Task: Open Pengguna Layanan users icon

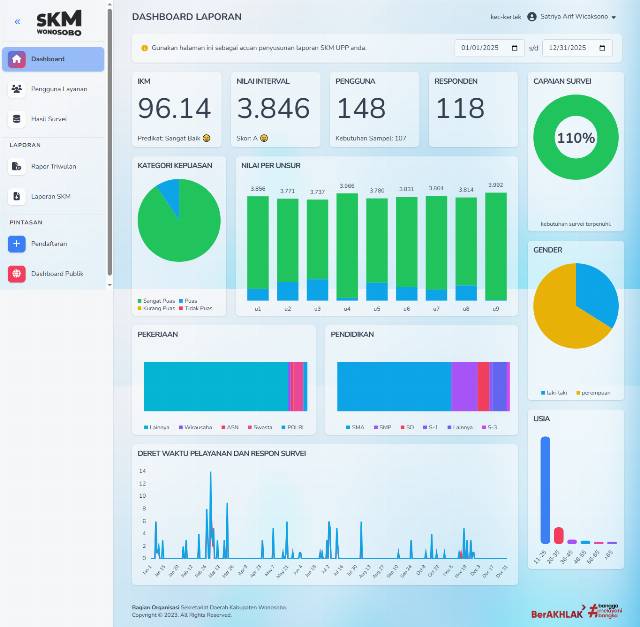Action: (17, 89)
